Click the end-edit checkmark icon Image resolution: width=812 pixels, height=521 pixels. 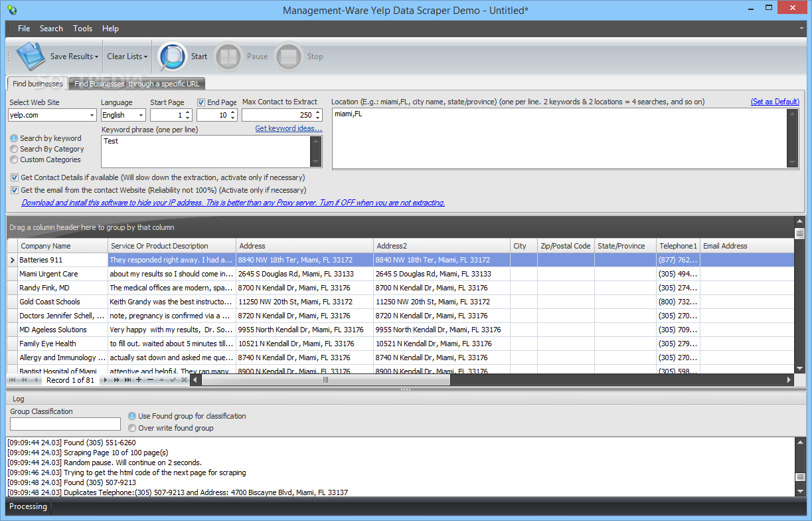[173, 380]
